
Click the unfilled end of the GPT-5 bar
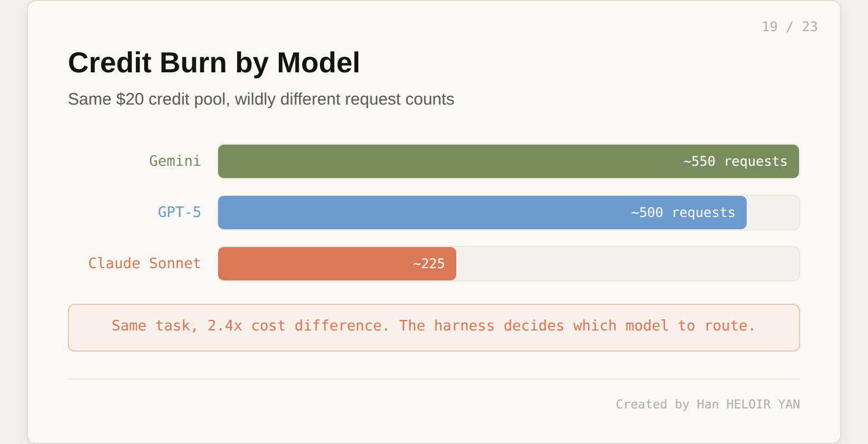(x=772, y=213)
